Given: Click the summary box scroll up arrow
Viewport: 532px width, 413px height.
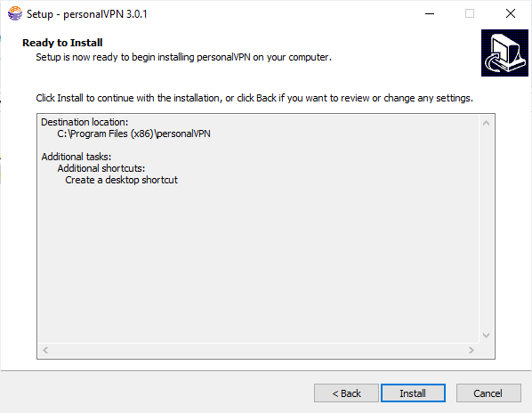Looking at the screenshot, I should (486, 123).
